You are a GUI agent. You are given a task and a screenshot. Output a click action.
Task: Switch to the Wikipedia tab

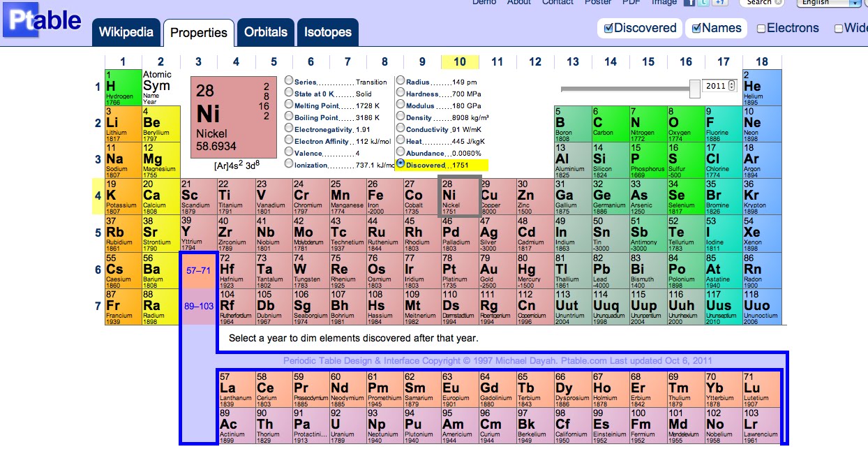click(126, 32)
